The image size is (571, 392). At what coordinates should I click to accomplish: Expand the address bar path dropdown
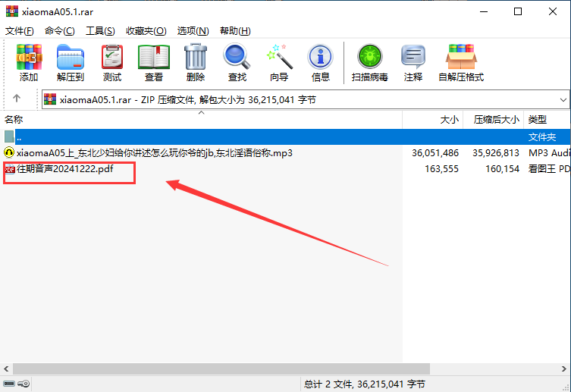click(563, 99)
